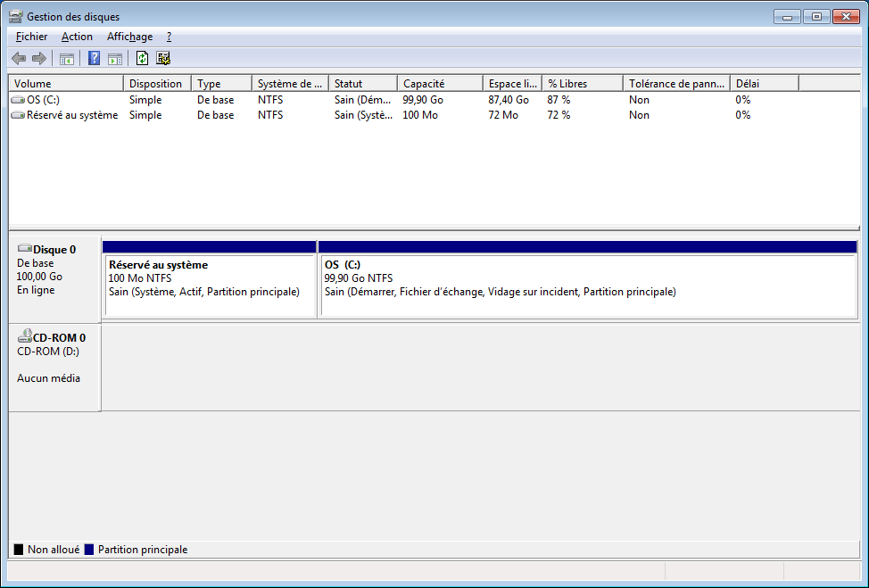
Task: Open the ? help menu
Action: click(x=169, y=37)
